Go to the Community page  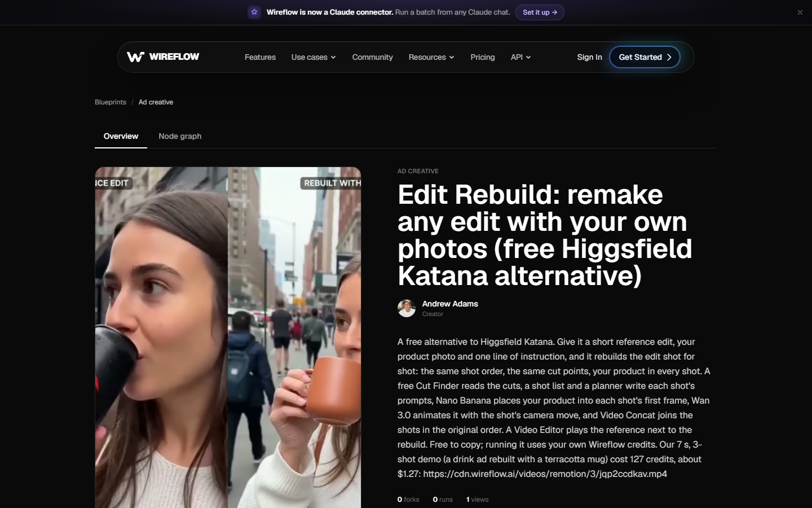pos(372,57)
